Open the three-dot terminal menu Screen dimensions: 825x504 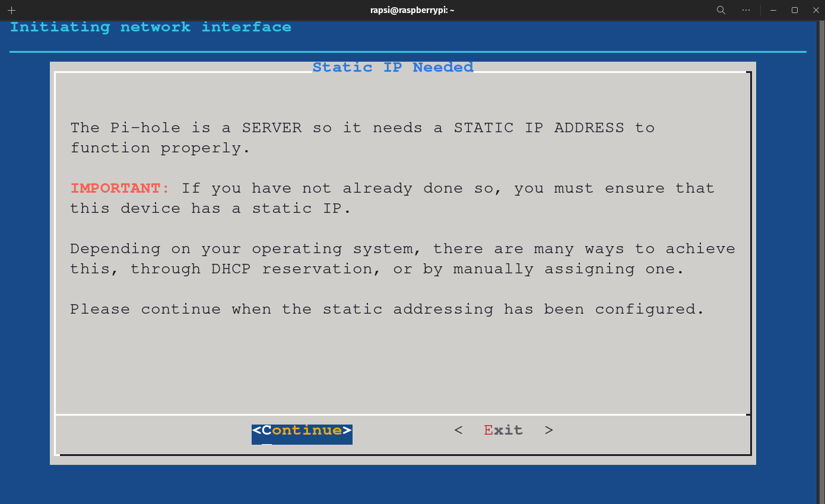click(x=747, y=10)
